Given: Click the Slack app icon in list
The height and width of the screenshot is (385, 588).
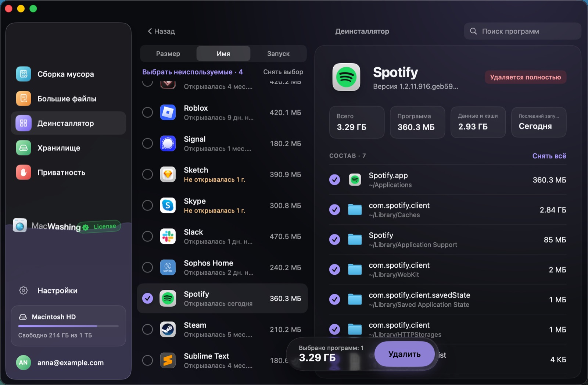Looking at the screenshot, I should click(x=168, y=236).
